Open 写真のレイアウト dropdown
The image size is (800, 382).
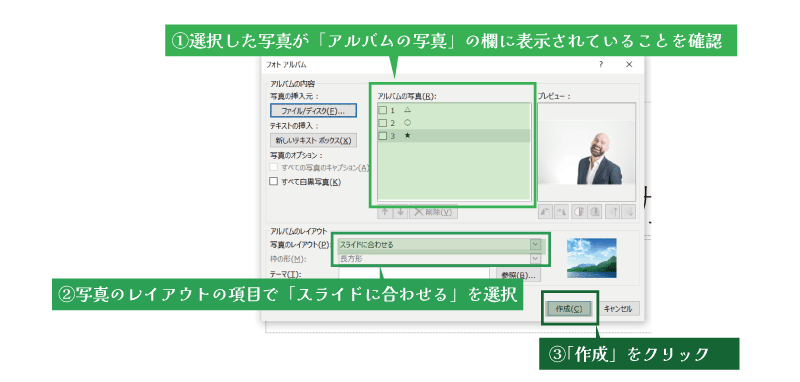535,245
